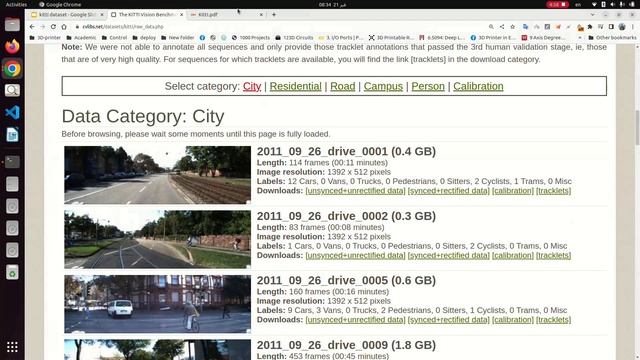Stop the screen recording indicator
Viewport: 640px width, 360px height.
pos(558,4)
